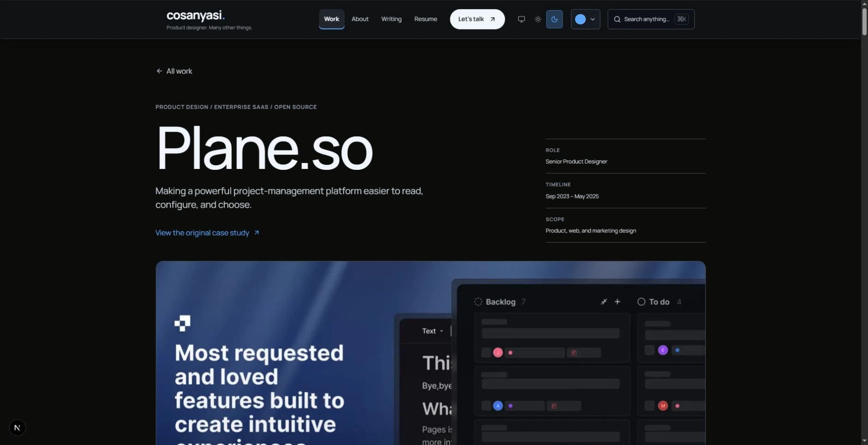
Task: Click the Next.js dev tools badge
Action: [x=17, y=427]
